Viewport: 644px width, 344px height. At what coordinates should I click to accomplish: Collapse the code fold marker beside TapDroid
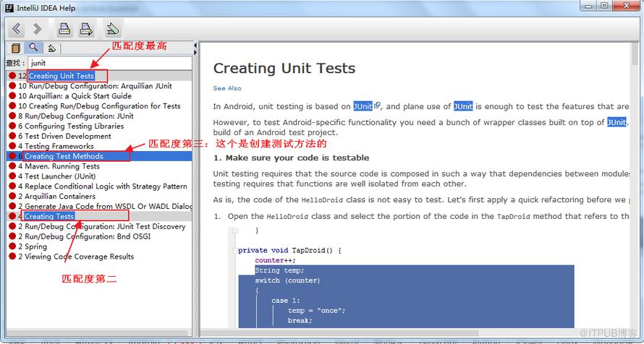pyautogui.click(x=234, y=250)
